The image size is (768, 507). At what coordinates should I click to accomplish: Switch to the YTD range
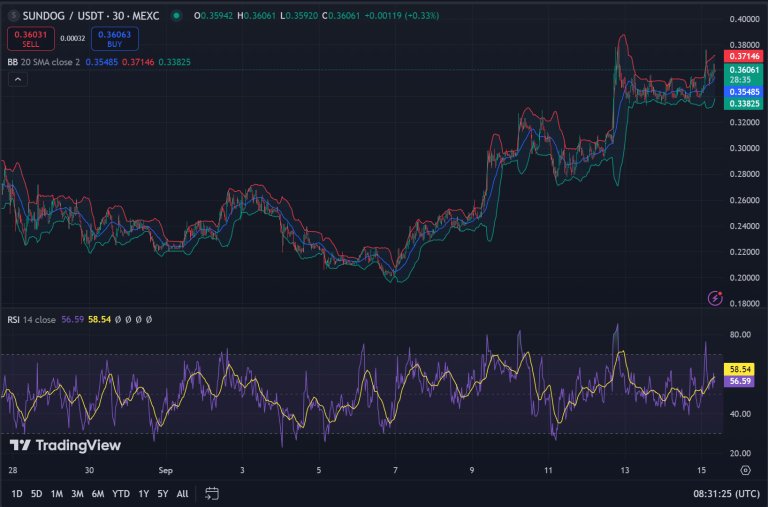pos(121,493)
